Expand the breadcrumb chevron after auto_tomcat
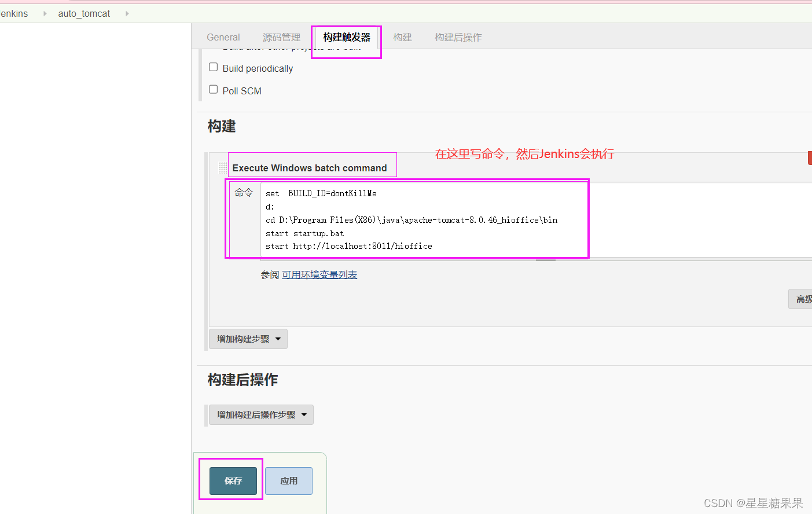The height and width of the screenshot is (514, 812). (x=127, y=13)
